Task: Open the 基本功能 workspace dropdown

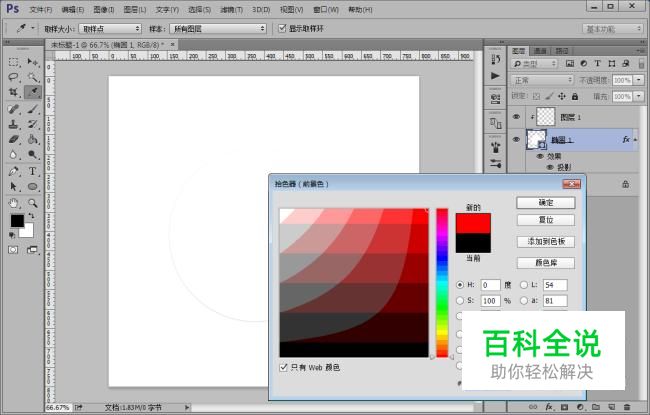Action: pyautogui.click(x=612, y=29)
